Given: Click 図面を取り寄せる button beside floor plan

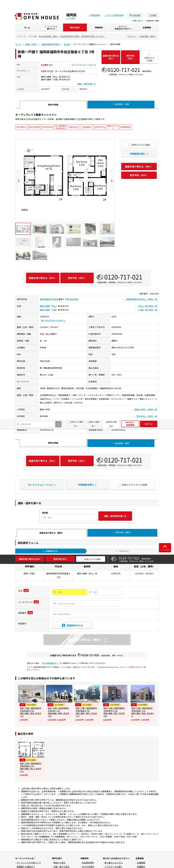Looking at the screenshot, I should click(x=139, y=167).
